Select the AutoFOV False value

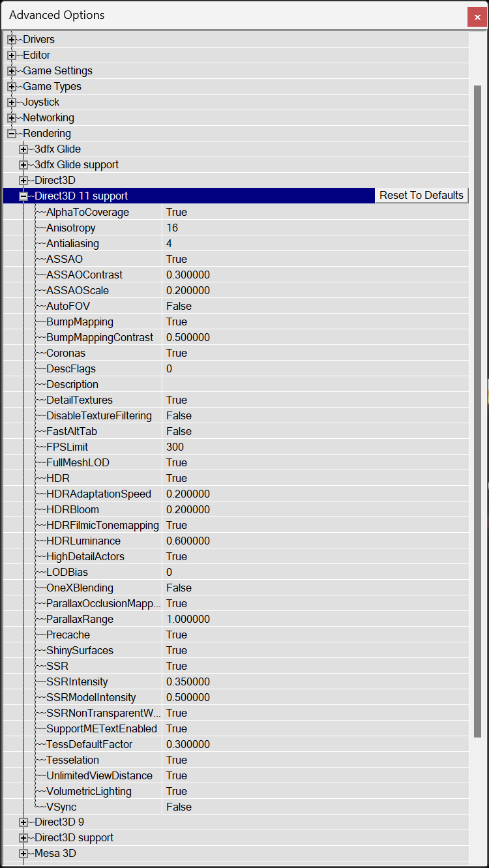click(179, 306)
